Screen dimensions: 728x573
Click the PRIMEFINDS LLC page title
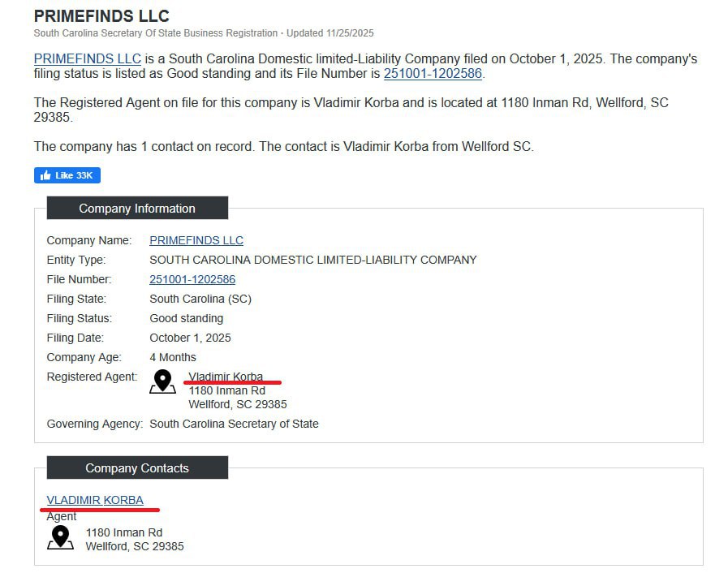101,16
